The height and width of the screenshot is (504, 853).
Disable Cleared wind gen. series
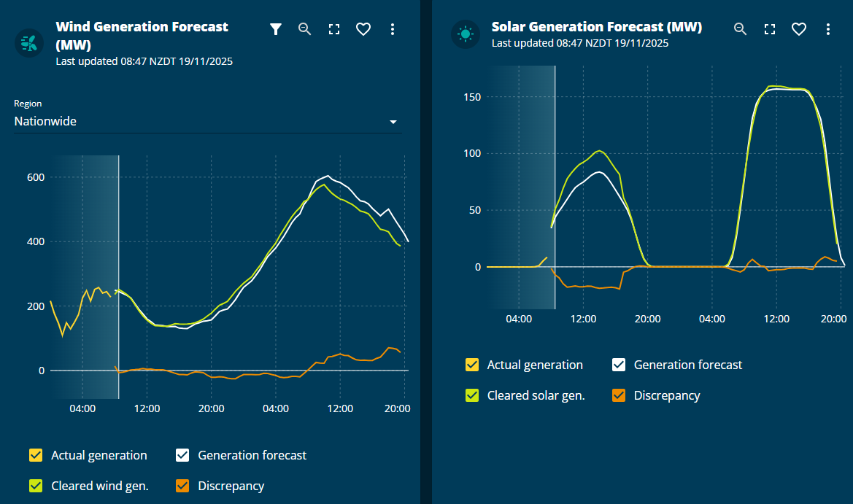[x=36, y=486]
